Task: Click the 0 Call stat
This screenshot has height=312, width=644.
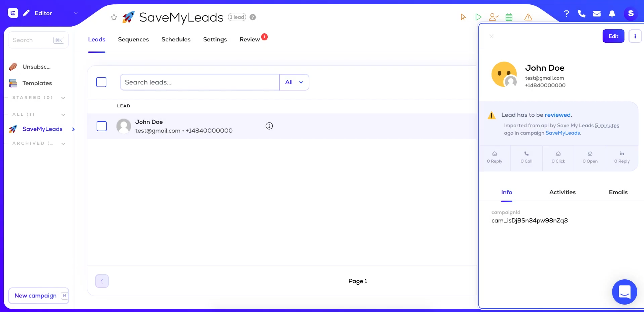Action: [527, 158]
